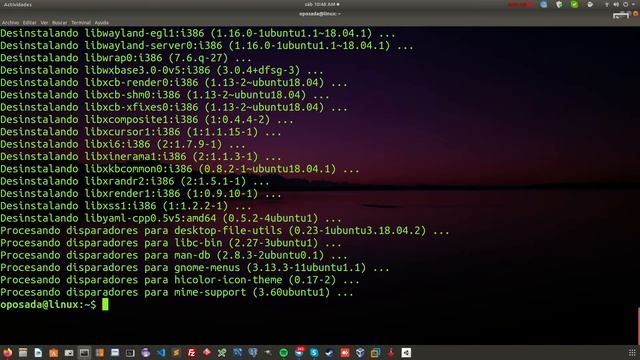Image resolution: width=640 pixels, height=360 pixels.
Task: Click the line mentioning libxcb-shm0:i386
Action: pyautogui.click(x=164, y=95)
